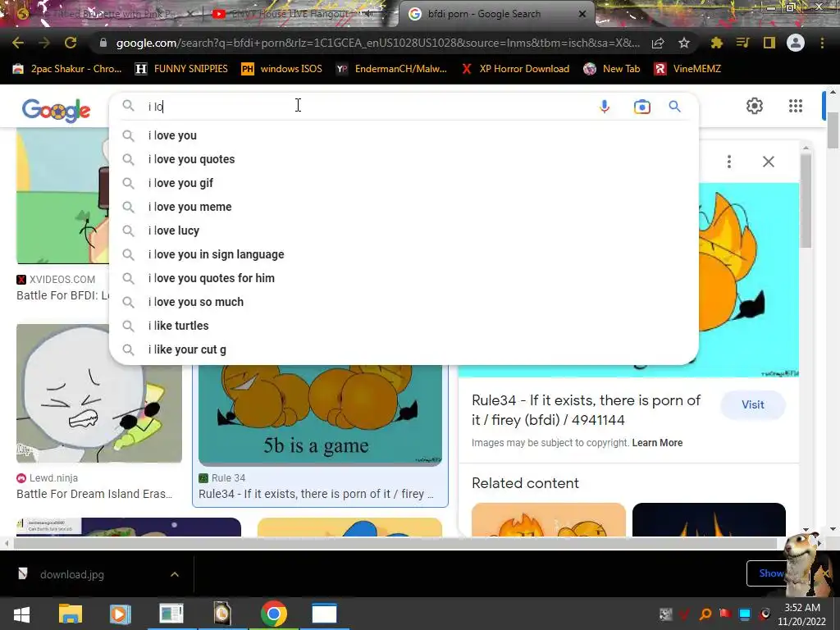Screen dimensions: 840x630
Task: Open the Google apps grid
Action: pos(796,106)
